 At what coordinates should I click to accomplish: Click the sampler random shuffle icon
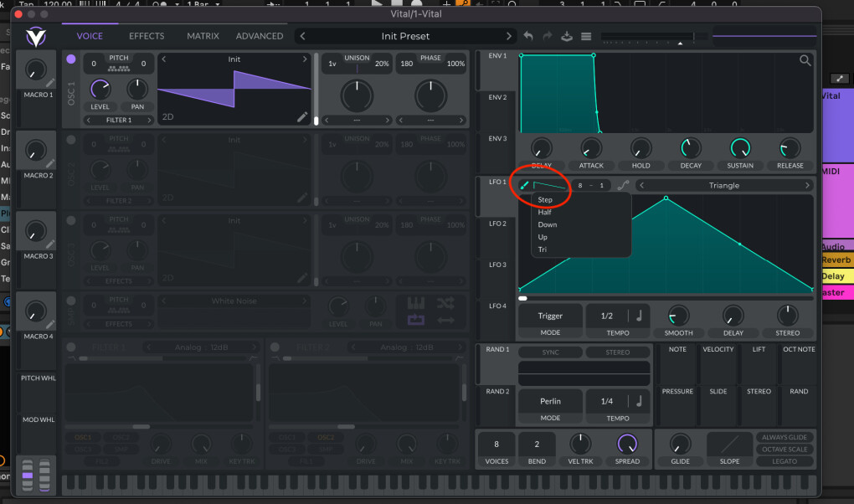445,303
